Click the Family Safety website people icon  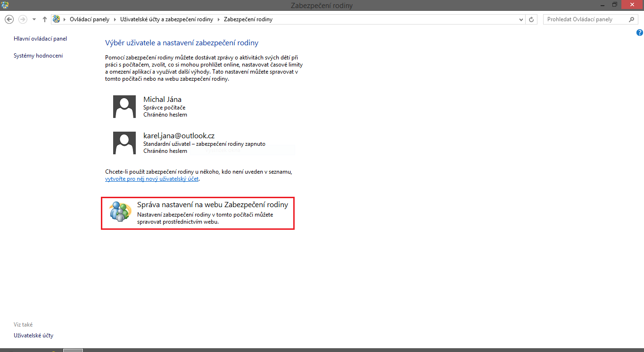point(120,212)
